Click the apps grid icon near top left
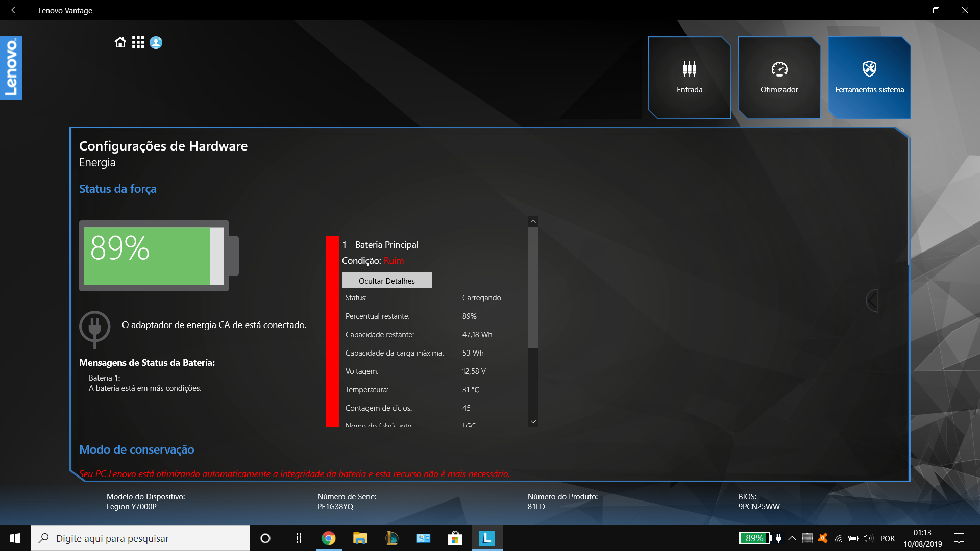The image size is (980, 551). pos(138,43)
